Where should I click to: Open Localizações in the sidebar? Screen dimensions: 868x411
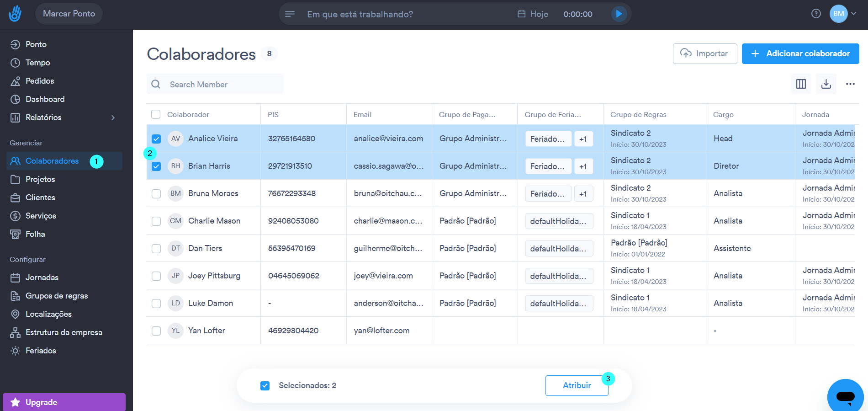(48, 314)
